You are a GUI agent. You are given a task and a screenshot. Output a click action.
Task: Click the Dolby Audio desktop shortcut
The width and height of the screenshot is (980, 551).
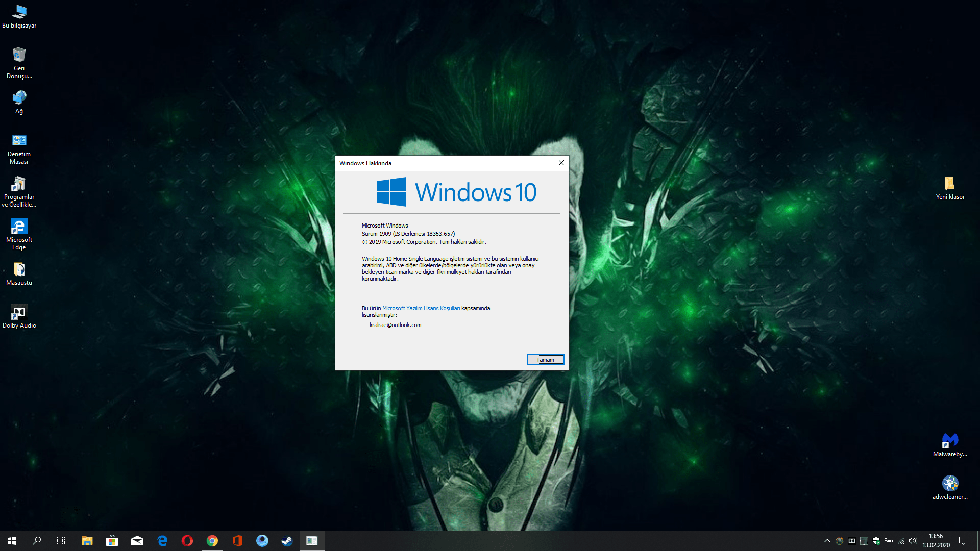[x=19, y=316]
